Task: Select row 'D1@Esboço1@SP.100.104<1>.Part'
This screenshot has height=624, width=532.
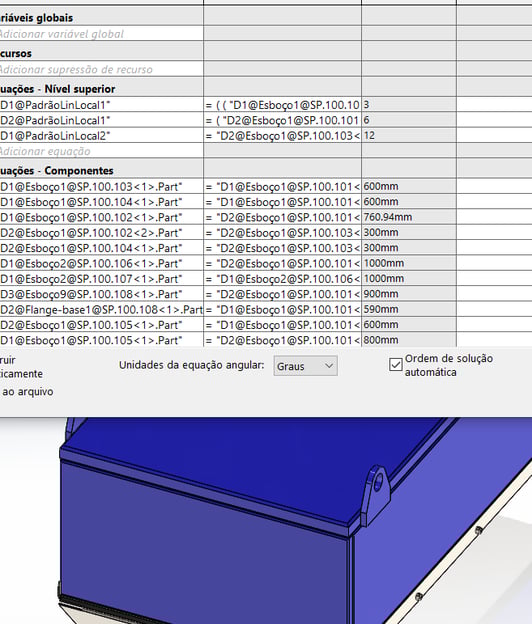Action: (101, 202)
